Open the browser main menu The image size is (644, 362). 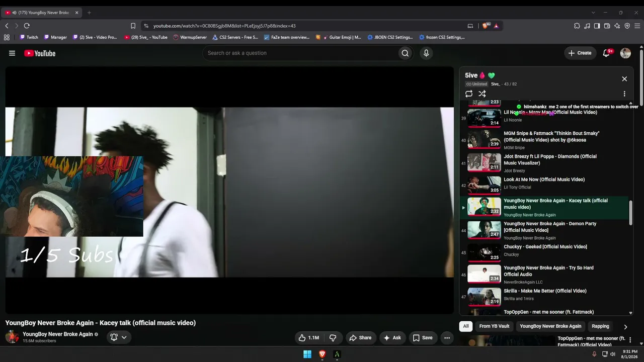[x=637, y=26]
